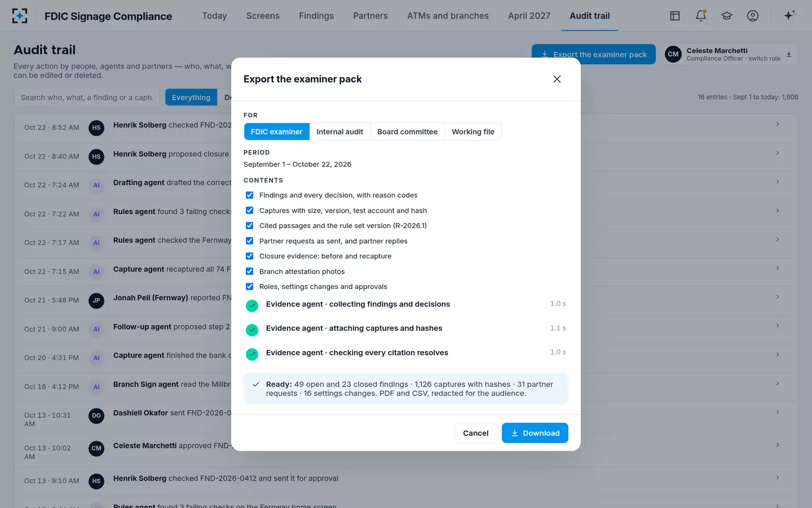Expand the Oct 21 5:48 PM entry chevron

pos(778,297)
